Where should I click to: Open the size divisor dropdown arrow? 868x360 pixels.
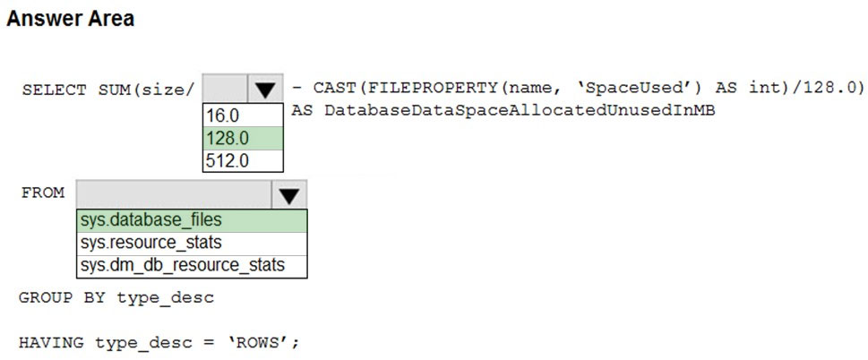[266, 89]
